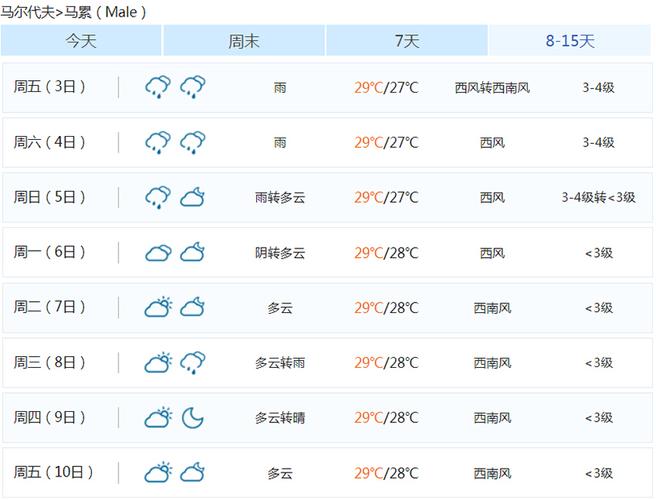This screenshot has height=500, width=656.
Task: Click nighttime rain icon for 周六(4日)
Action: coord(192,142)
